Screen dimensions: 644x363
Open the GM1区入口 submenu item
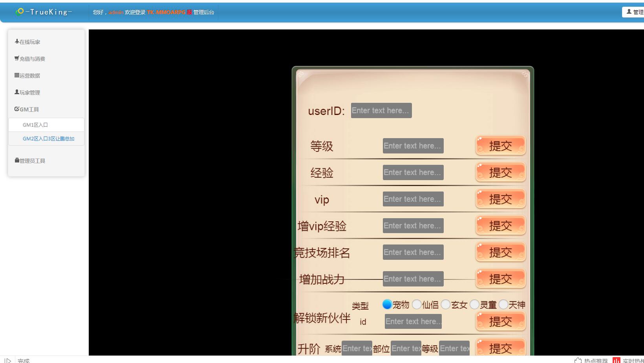[35, 125]
